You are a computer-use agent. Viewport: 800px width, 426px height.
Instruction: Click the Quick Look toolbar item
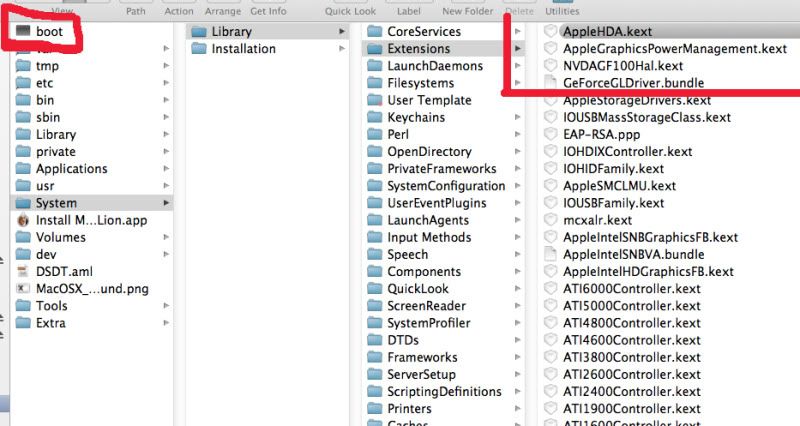click(x=351, y=11)
